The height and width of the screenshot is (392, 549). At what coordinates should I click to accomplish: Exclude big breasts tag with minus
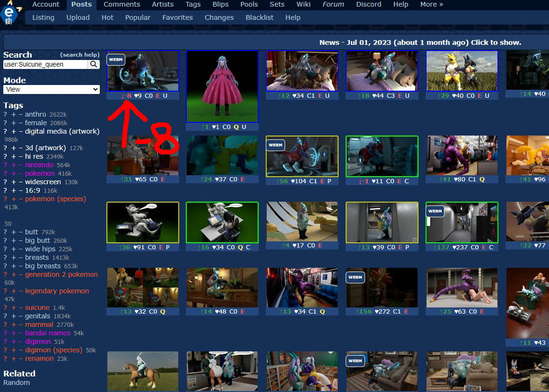tap(21, 266)
